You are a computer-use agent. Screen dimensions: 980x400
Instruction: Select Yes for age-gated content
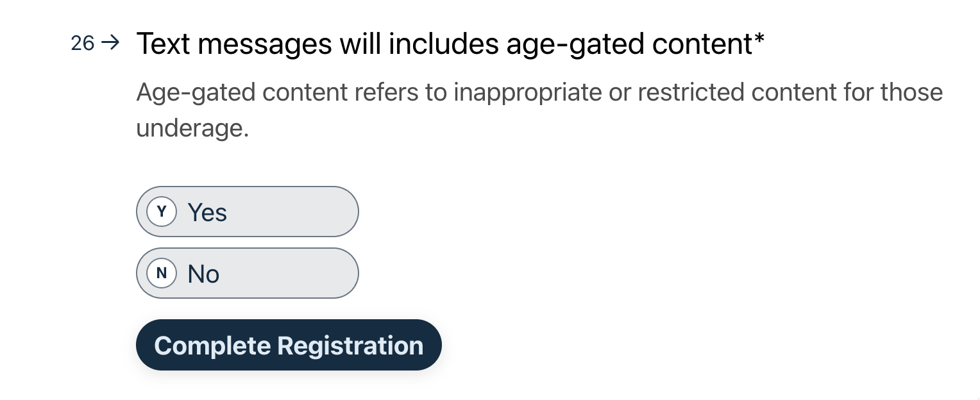point(247,212)
